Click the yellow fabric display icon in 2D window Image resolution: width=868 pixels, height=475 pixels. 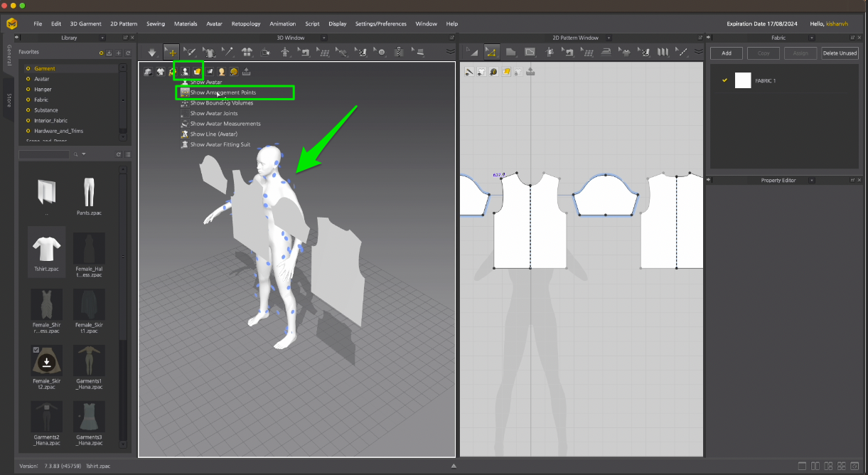pos(505,71)
